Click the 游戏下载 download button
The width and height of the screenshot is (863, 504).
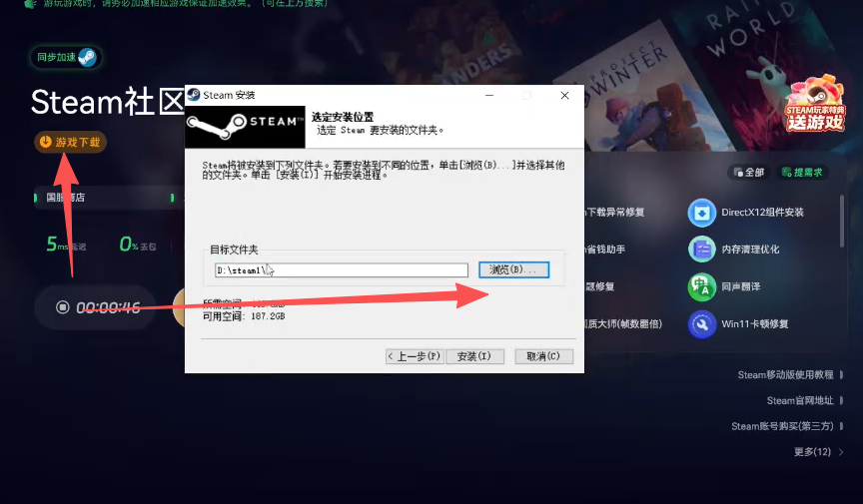70,142
